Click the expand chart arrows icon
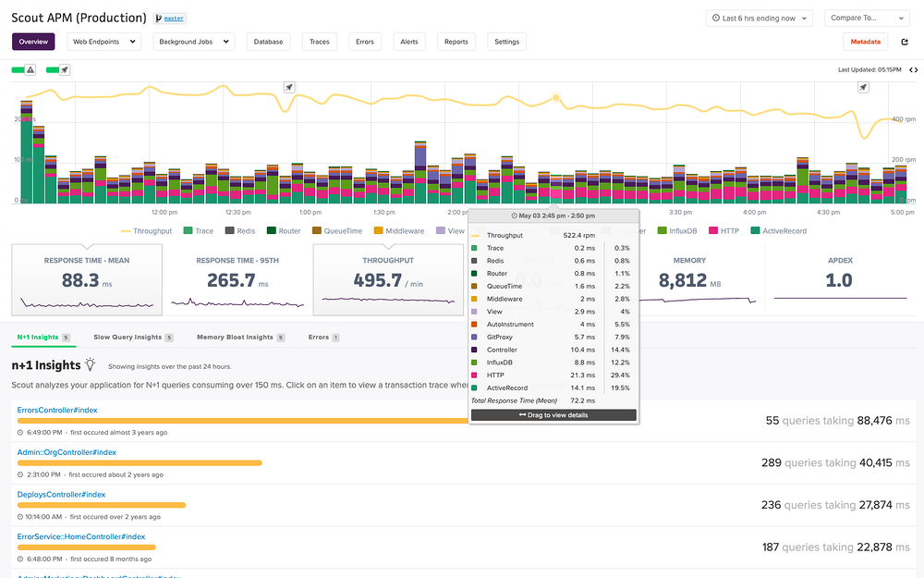This screenshot has height=578, width=924. pos(914,69)
